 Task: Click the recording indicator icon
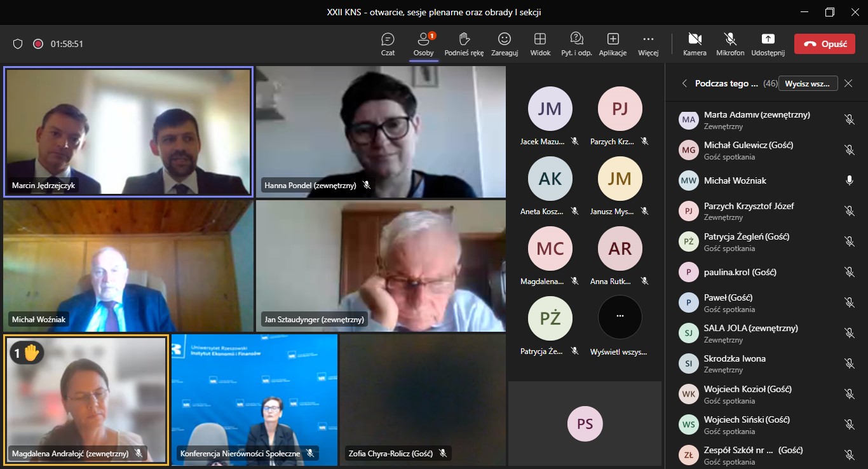click(38, 44)
